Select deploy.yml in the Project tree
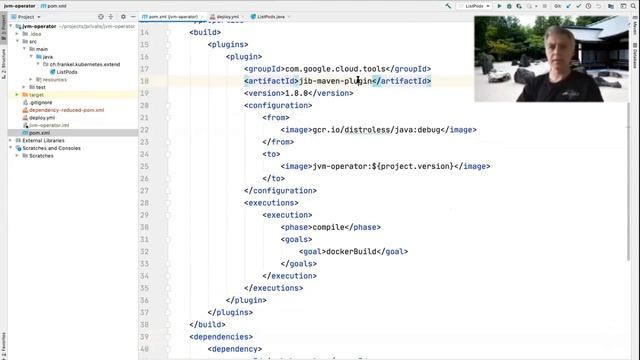Screen dimensions: 640x360 point(42,118)
